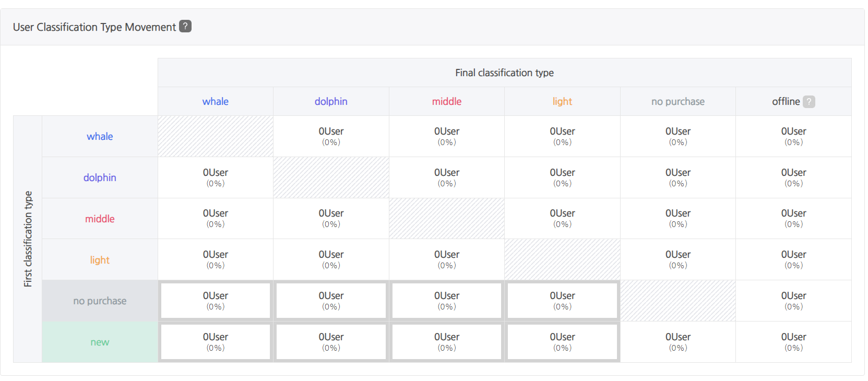868x381 pixels.
Task: Open light to offline movement cell
Action: click(793, 260)
